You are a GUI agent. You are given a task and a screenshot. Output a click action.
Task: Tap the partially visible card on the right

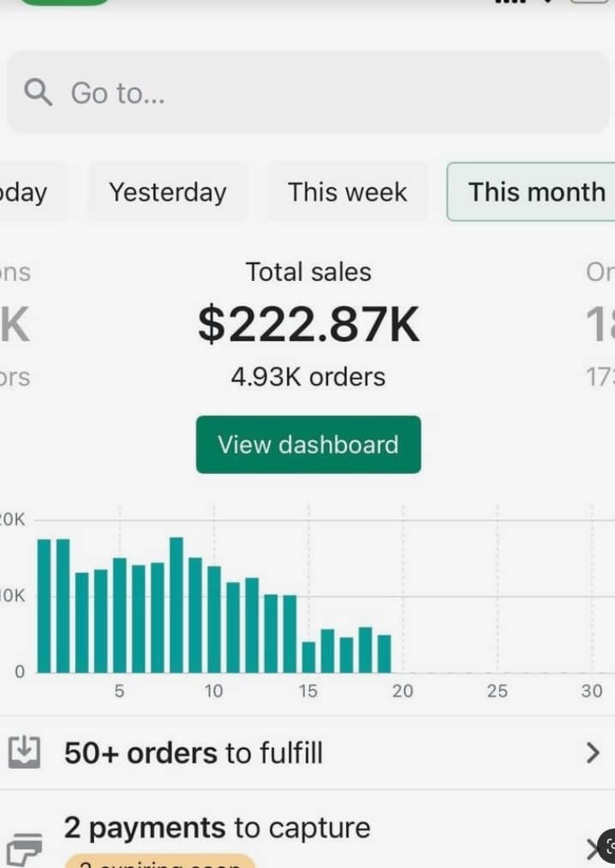600,325
